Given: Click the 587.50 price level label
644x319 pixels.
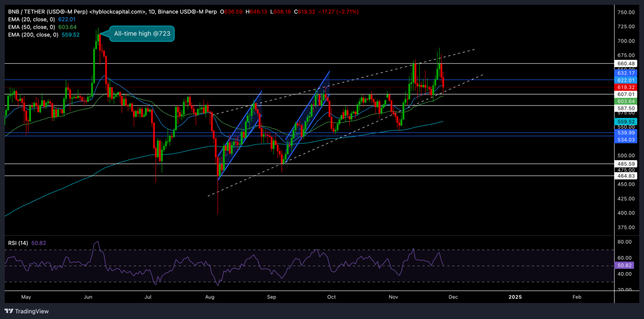Looking at the screenshot, I should tap(626, 108).
